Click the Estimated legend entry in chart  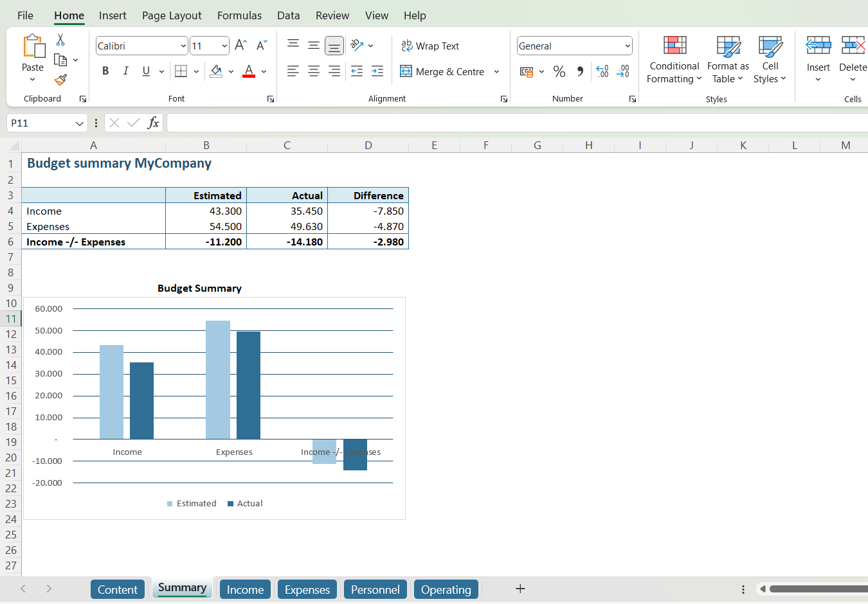[192, 504]
